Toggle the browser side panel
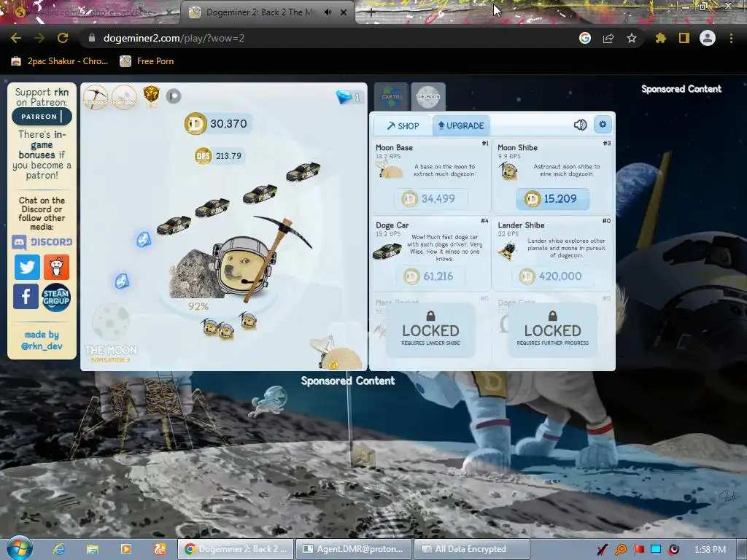747x560 pixels. click(684, 38)
